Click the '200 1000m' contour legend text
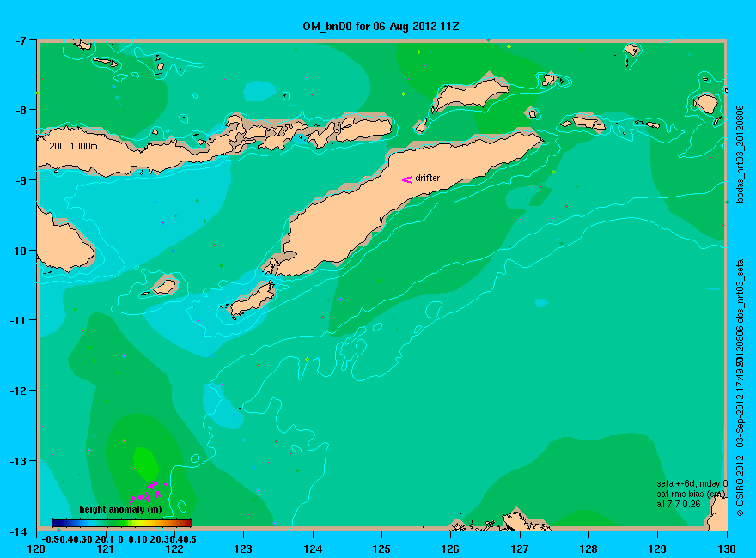This screenshot has height=558, width=756. point(73,146)
